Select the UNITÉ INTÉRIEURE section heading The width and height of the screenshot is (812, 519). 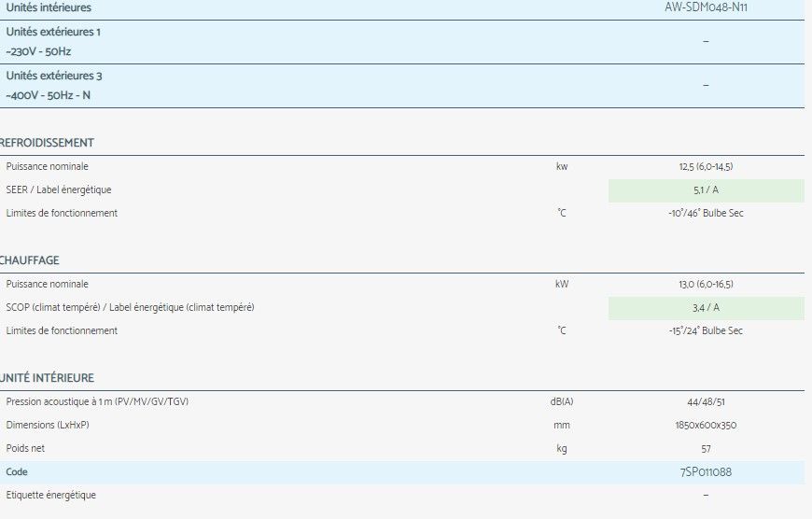click(47, 378)
